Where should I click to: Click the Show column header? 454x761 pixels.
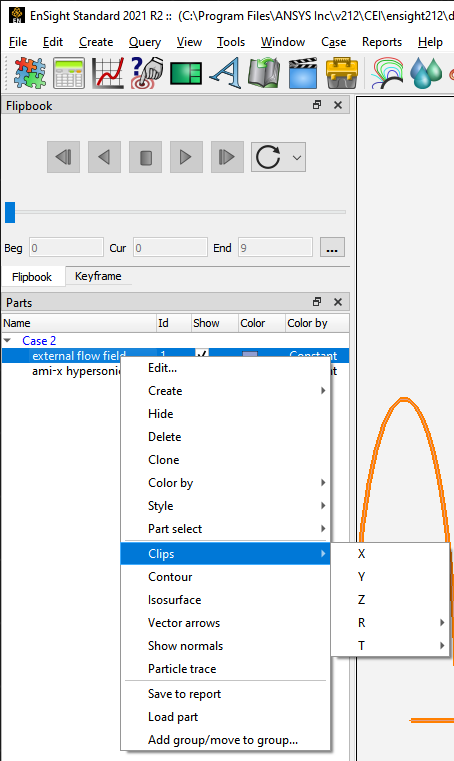tap(214, 323)
